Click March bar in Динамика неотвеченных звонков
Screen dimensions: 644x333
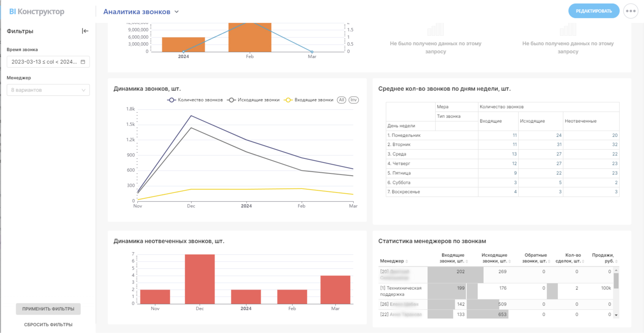[335, 290]
